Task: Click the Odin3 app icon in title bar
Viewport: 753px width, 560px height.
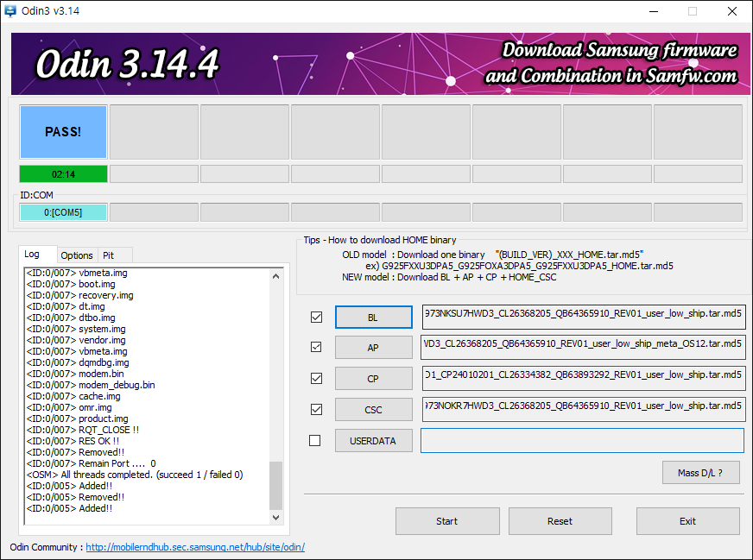Action: pos(9,10)
